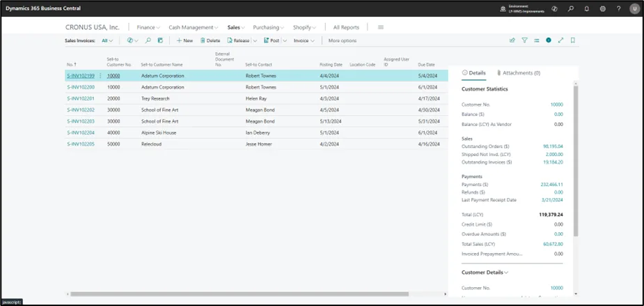The image size is (644, 306).
Task: Switch to the Attachments (0) tab
Action: [x=518, y=72]
